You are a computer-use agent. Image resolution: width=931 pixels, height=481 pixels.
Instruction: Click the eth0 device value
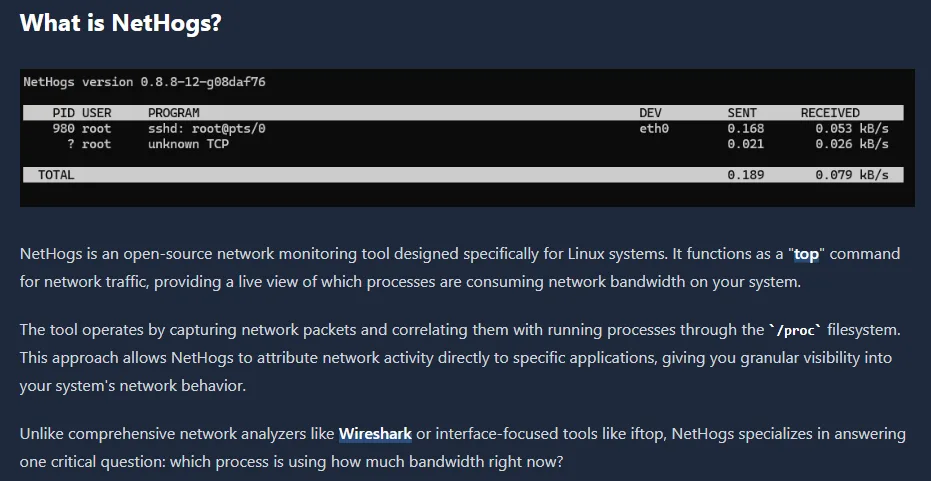[x=654, y=129]
